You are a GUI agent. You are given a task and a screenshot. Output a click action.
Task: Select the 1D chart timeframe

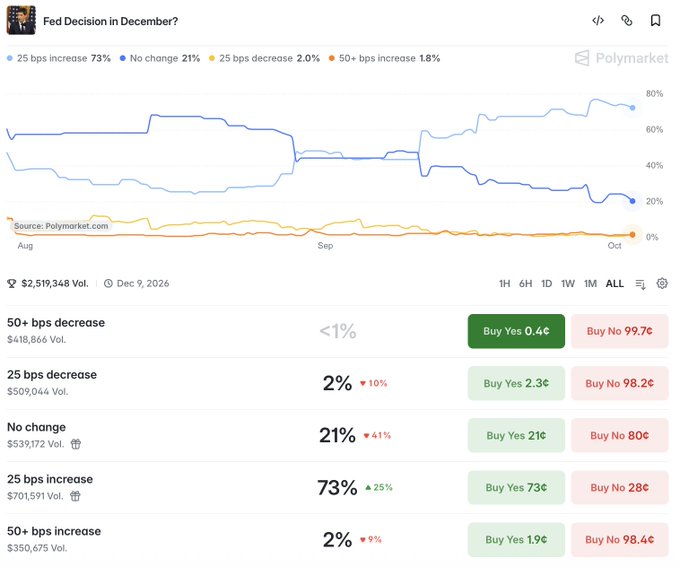click(546, 284)
